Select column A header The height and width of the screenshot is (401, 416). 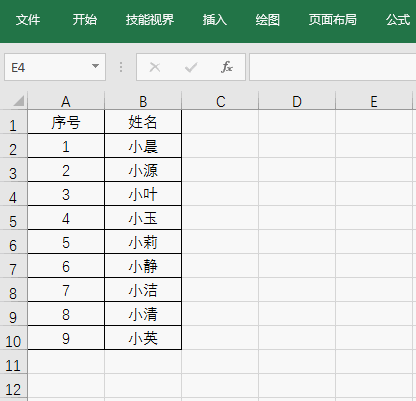coord(66,101)
